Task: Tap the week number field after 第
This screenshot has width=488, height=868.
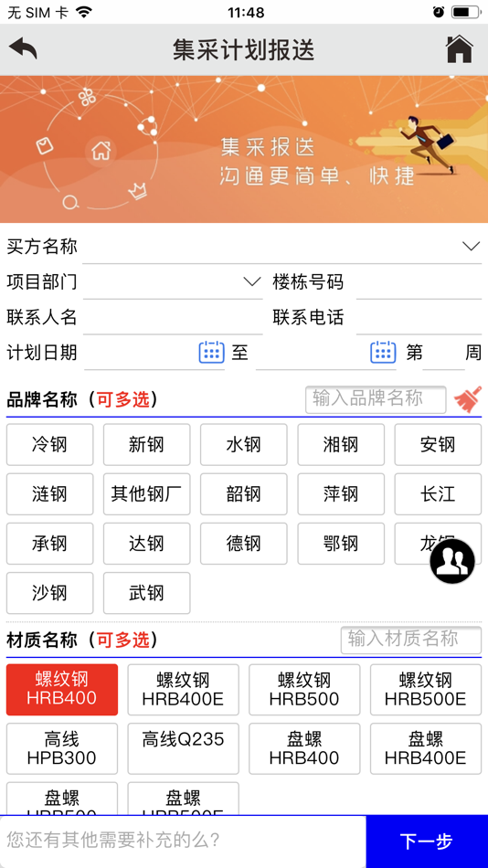Action: [444, 354]
